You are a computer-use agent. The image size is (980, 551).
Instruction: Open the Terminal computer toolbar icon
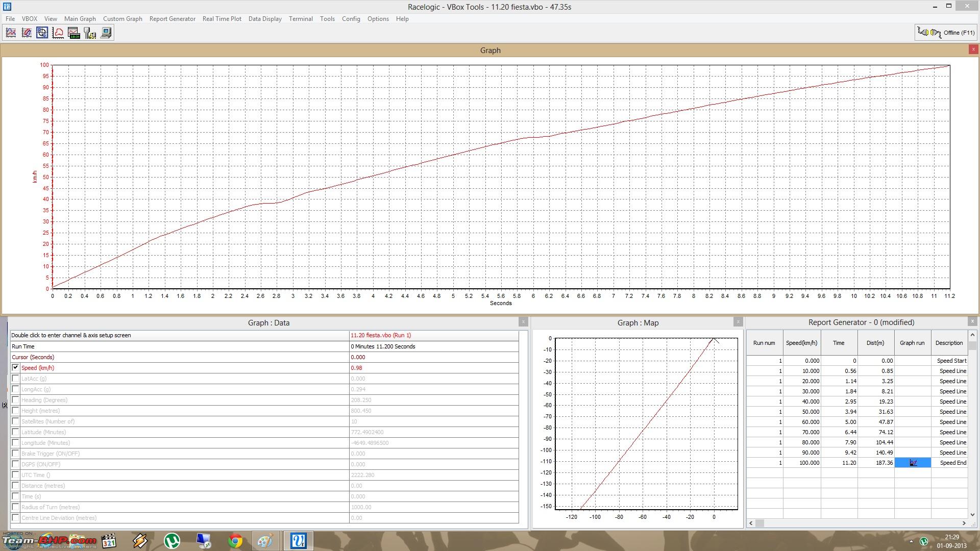tap(106, 33)
